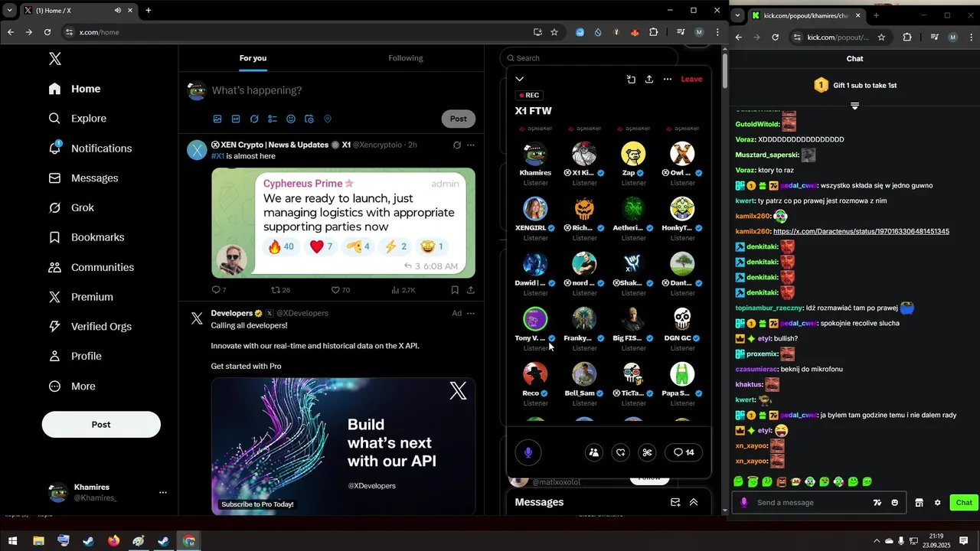Share the X1 FTW space
Screen dimensions: 980x551
coord(649,79)
